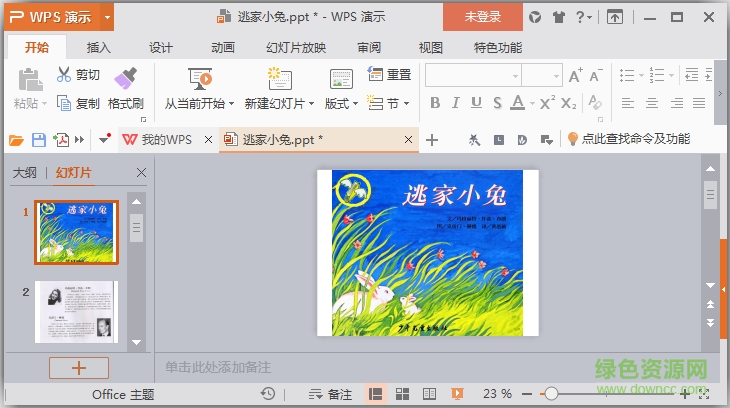Screen dimensions: 730x408
Task: Open revision history clock icon in status bar
Action: coord(268,394)
